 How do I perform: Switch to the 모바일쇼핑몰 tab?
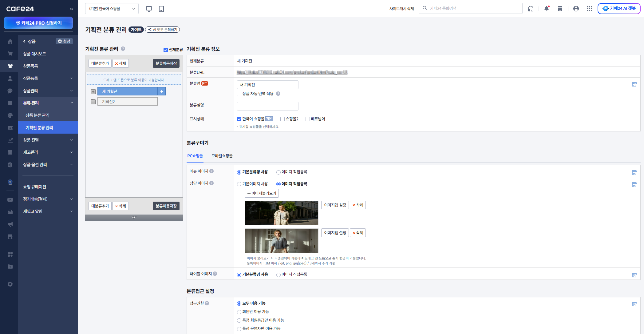222,156
